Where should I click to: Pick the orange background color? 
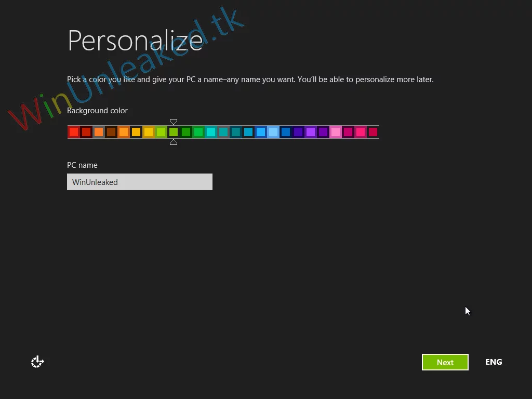click(98, 131)
